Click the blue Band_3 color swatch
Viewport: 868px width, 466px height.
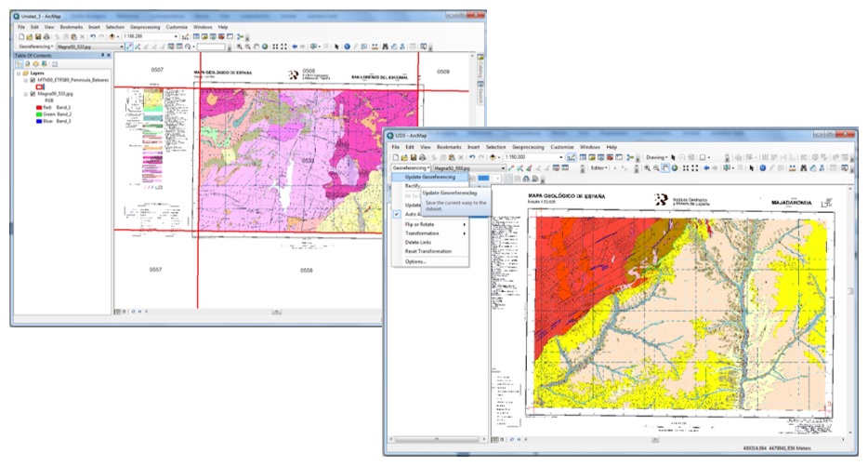[x=38, y=121]
